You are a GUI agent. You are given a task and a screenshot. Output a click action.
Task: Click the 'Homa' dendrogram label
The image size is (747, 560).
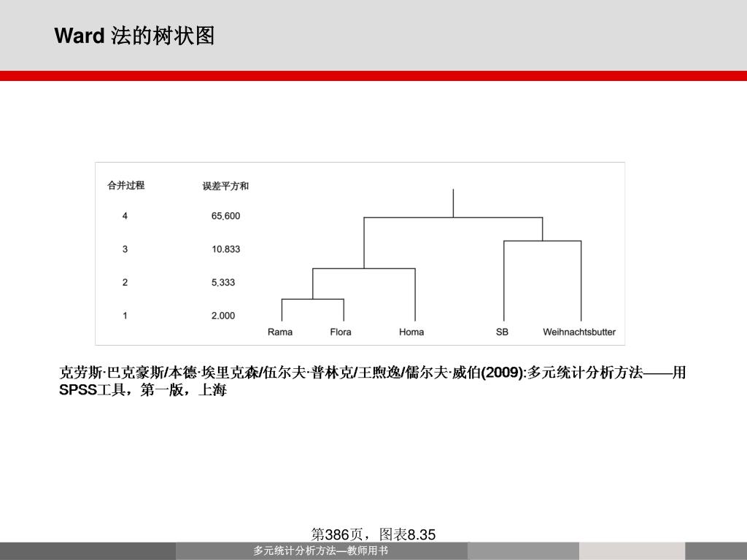(411, 332)
